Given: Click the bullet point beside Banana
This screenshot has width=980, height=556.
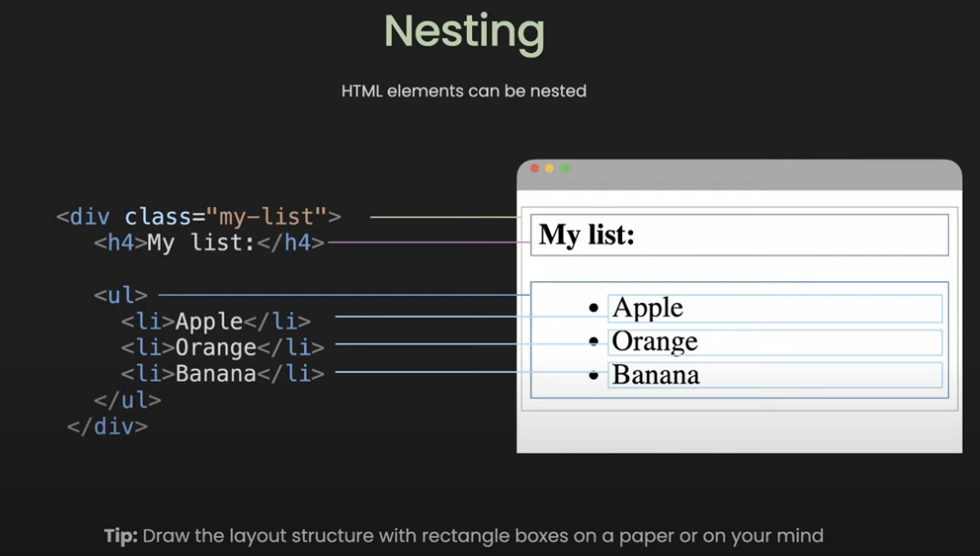Looking at the screenshot, I should tap(594, 375).
